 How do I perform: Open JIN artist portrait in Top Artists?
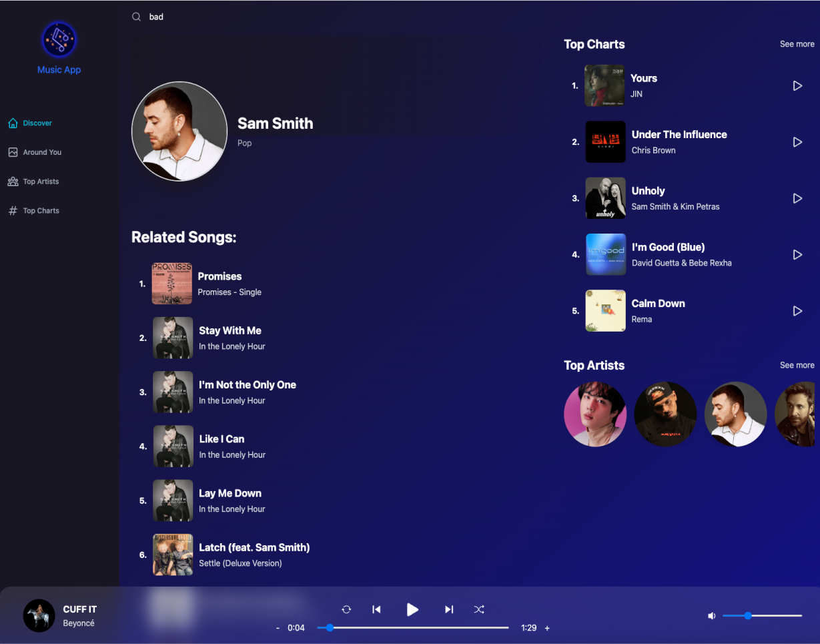tap(595, 414)
